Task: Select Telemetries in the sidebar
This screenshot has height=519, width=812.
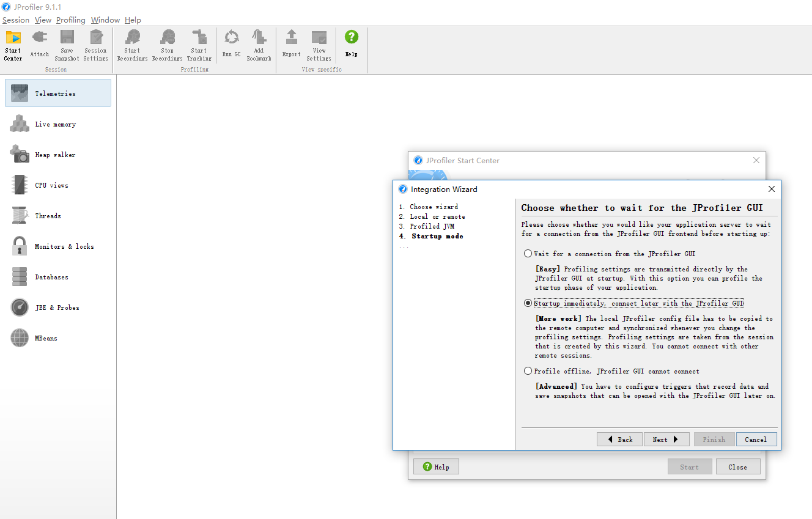Action: [x=58, y=93]
